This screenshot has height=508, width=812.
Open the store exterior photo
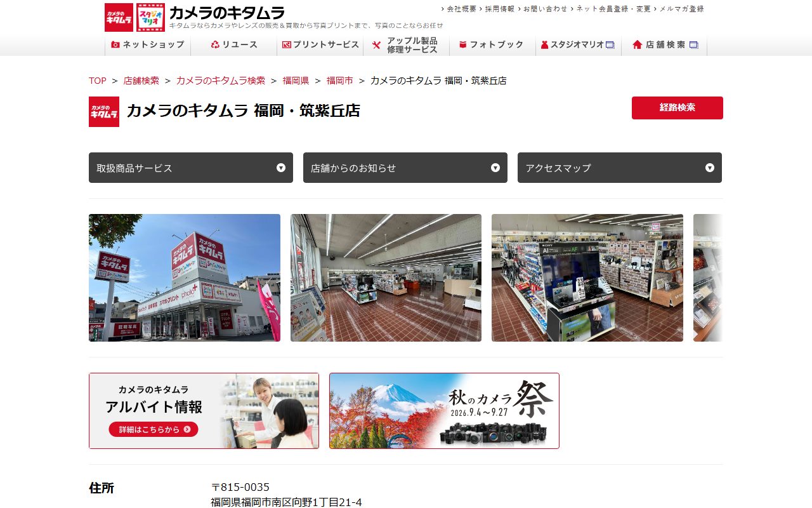click(x=185, y=277)
